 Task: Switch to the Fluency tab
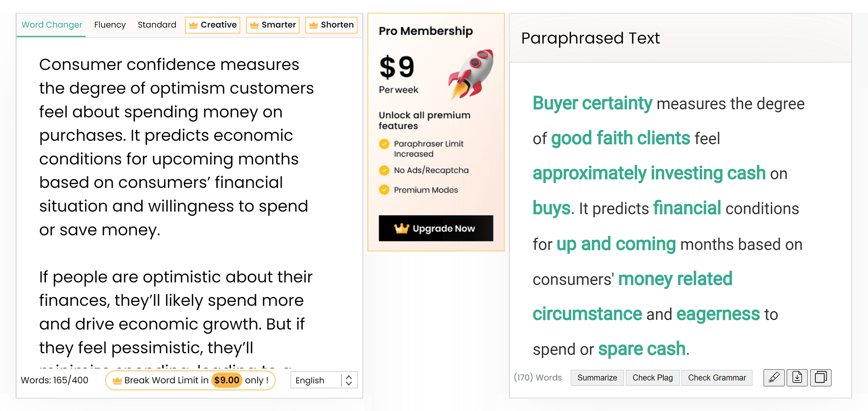pos(109,24)
